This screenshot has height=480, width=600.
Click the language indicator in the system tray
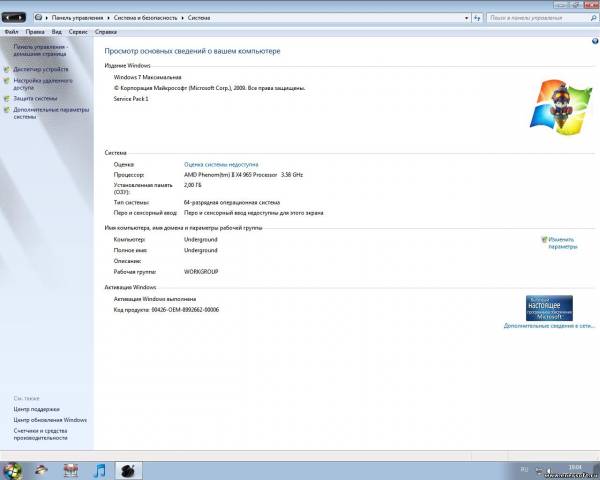(524, 469)
